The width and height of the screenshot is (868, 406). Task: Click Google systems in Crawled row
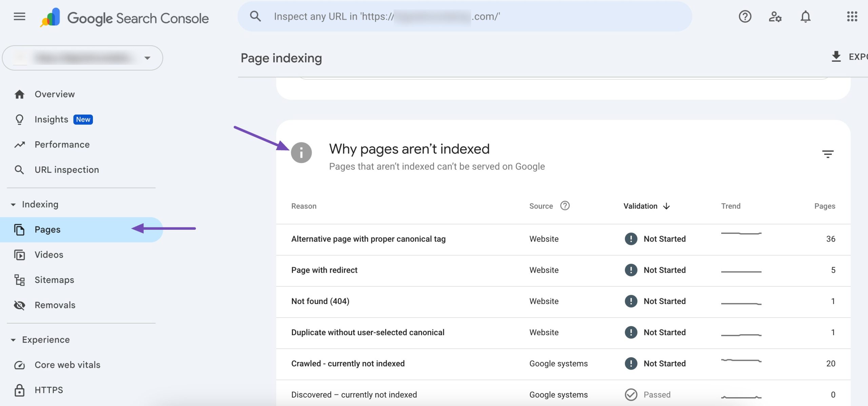(558, 364)
